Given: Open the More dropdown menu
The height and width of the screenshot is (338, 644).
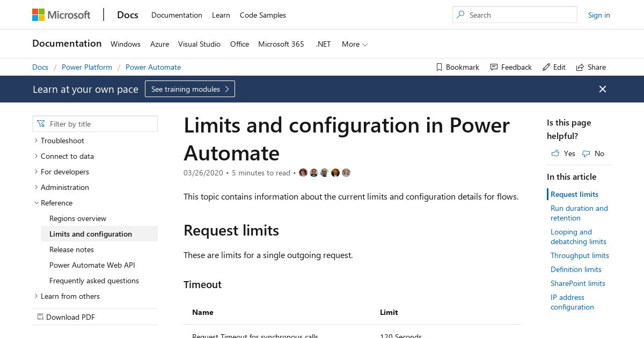Looking at the screenshot, I should pos(355,44).
